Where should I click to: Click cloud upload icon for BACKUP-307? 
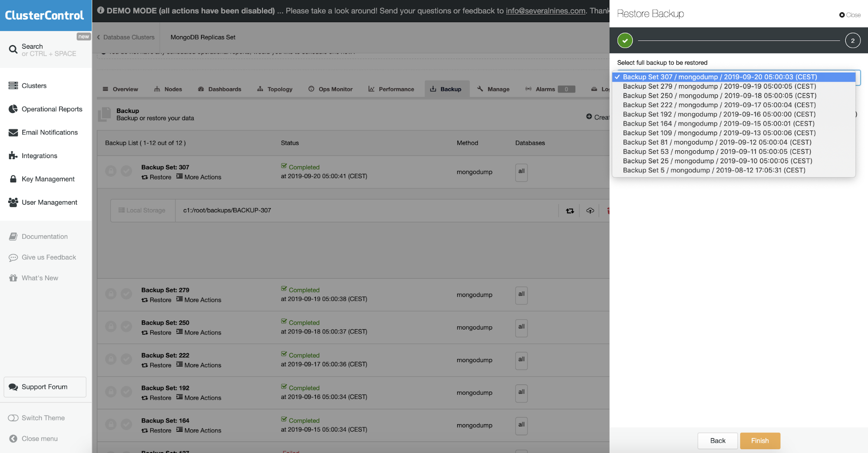coord(590,211)
